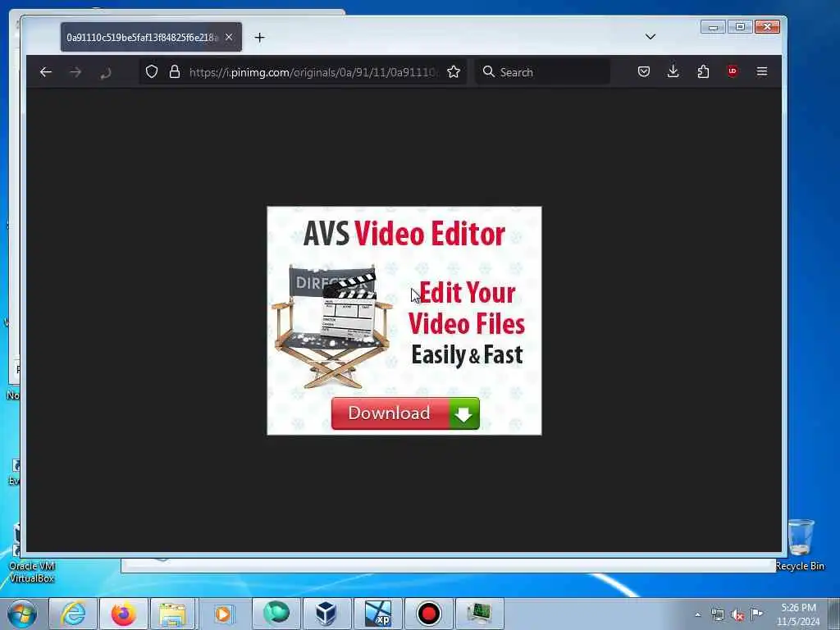
Task: Close the 0a91110c519be5faf tab
Action: point(229,37)
